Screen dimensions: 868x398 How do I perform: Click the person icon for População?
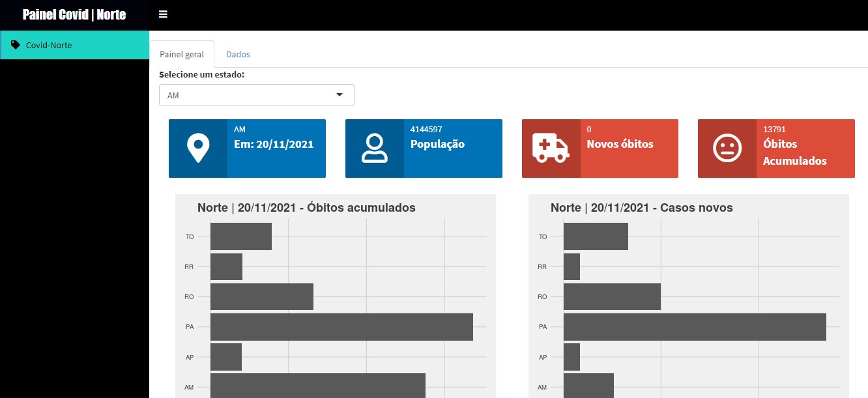pyautogui.click(x=374, y=149)
